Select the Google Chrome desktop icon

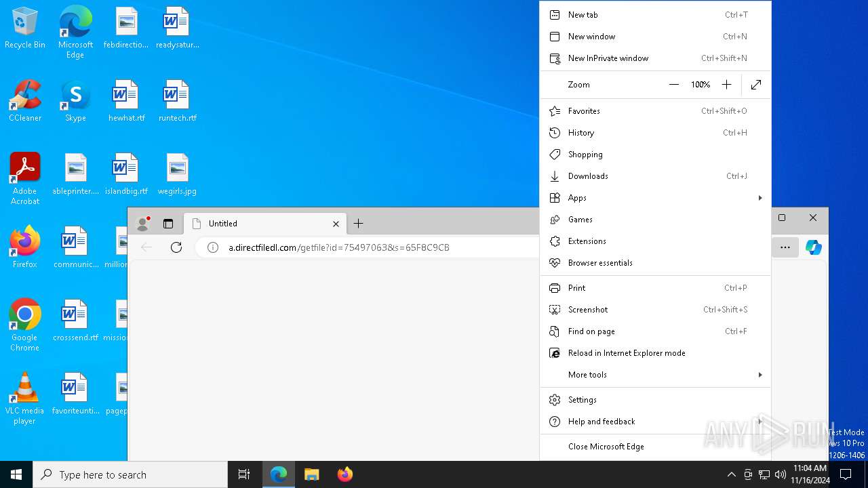[x=25, y=325]
